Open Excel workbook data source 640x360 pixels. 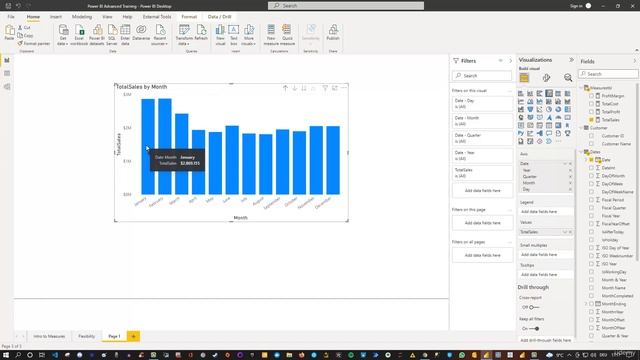79,35
